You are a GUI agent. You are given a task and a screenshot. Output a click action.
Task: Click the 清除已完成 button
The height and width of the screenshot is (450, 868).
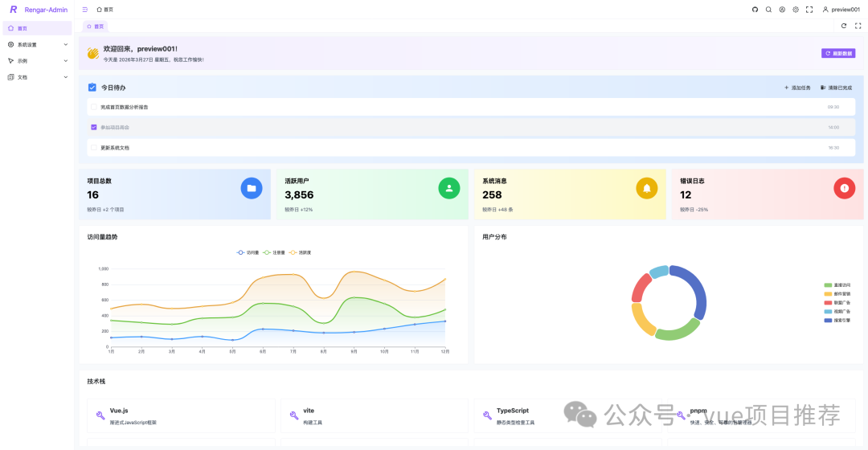pos(836,88)
